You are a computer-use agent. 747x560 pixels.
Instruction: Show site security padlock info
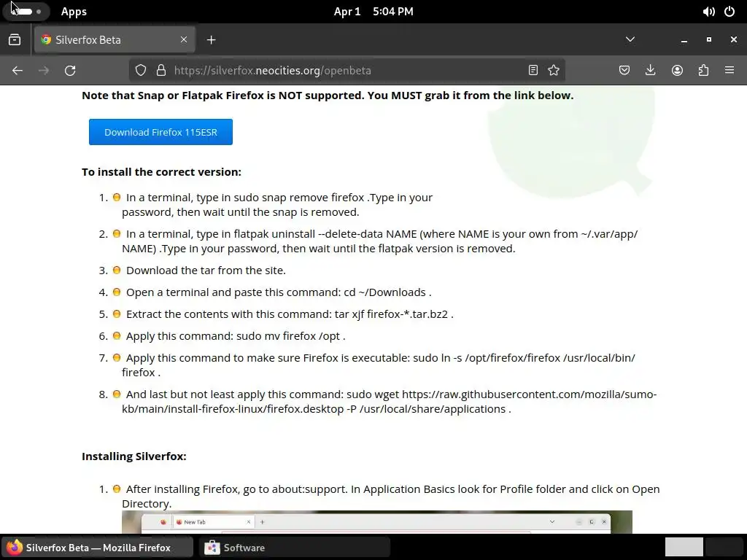pos(161,71)
